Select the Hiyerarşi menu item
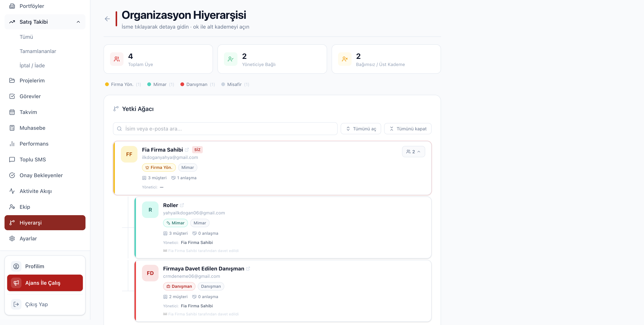644x325 pixels. coord(45,223)
